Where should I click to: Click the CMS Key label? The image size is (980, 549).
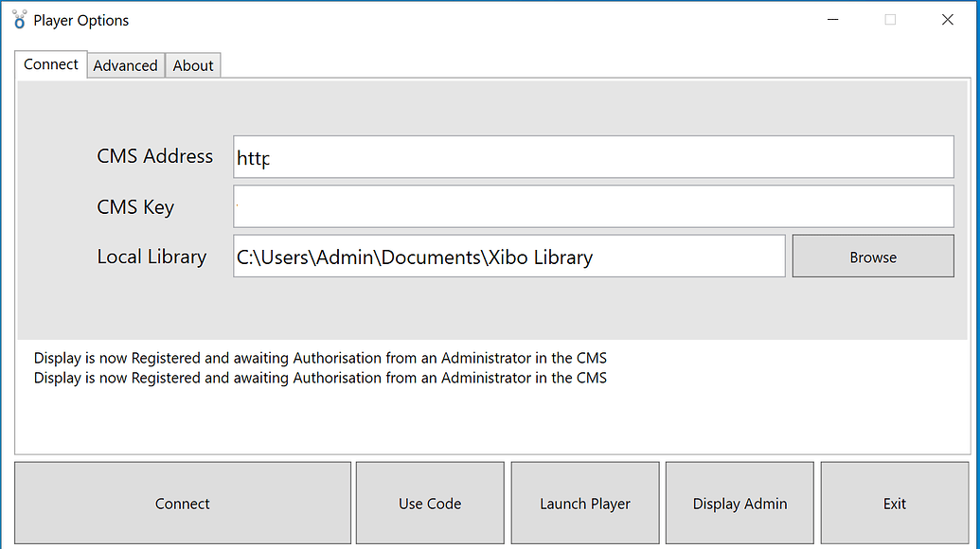pos(135,206)
